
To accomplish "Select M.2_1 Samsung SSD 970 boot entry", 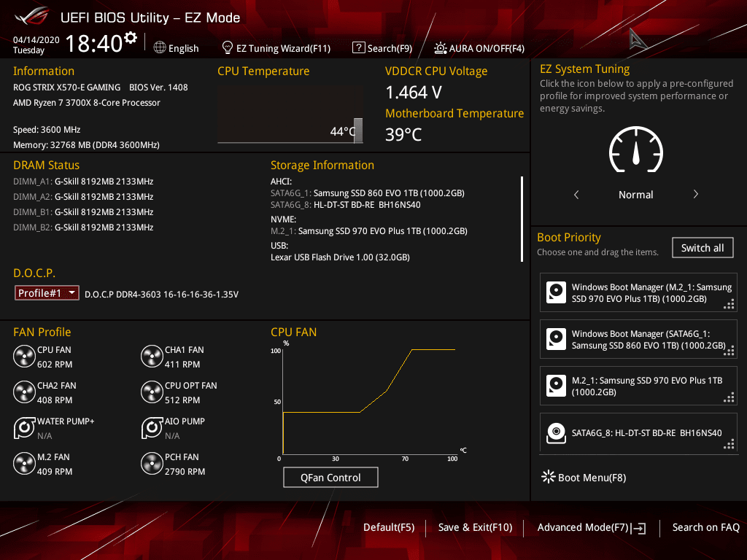I will coord(638,386).
